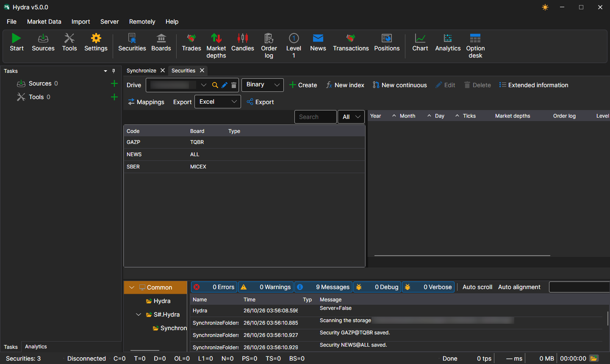Toggle the Errors log filter

(214, 287)
